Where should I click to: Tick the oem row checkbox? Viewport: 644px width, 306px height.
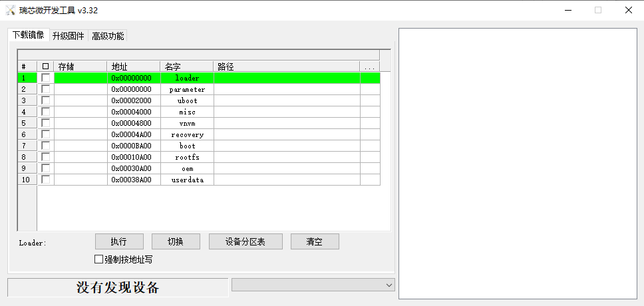click(46, 168)
